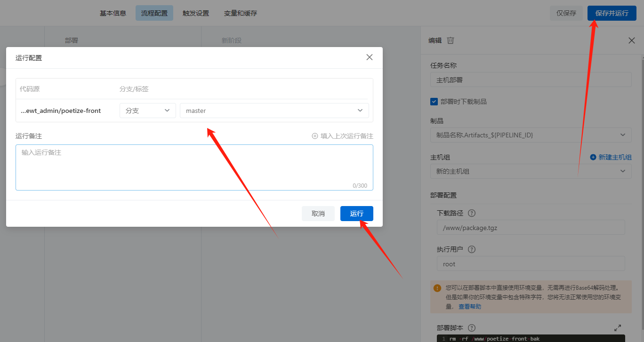Open the 分支 type dropdown
The width and height of the screenshot is (644, 342).
coord(147,111)
